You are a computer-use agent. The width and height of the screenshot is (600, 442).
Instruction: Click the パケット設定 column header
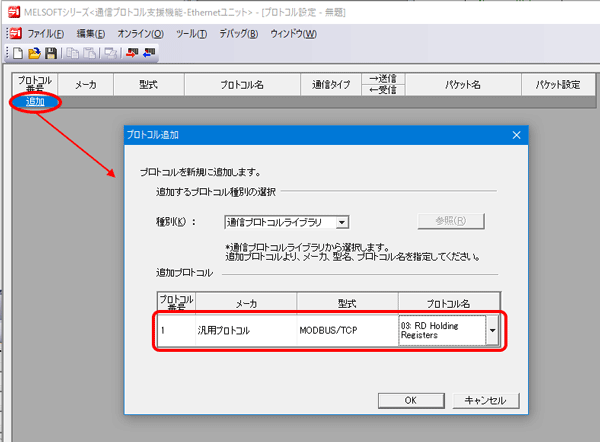[x=558, y=85]
